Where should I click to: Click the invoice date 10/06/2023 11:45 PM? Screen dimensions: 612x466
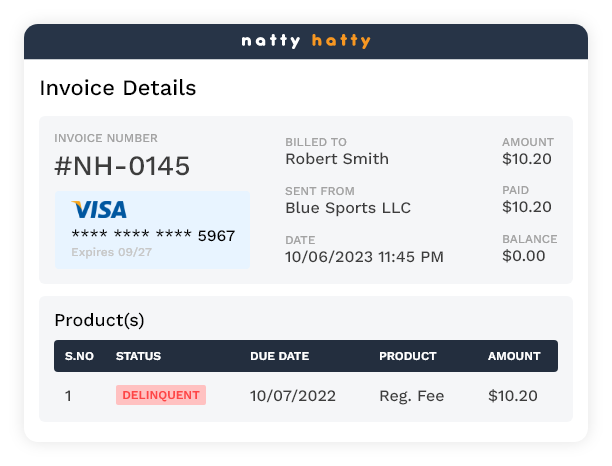364,257
